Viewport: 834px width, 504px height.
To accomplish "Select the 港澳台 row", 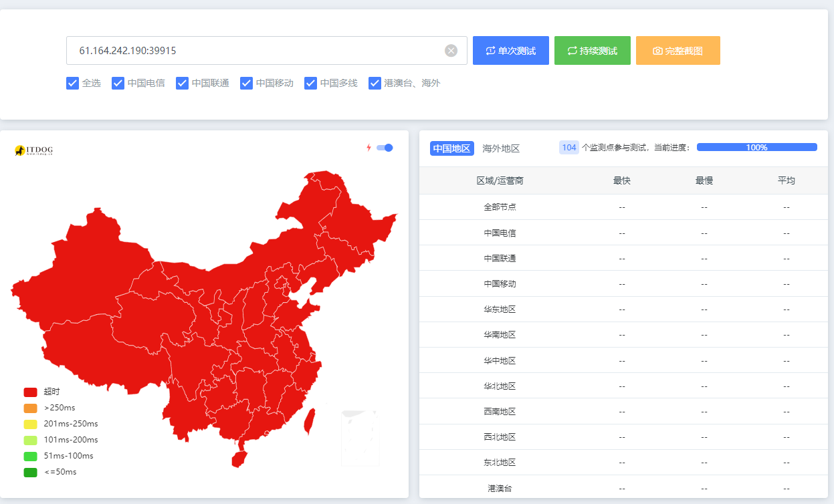I will pyautogui.click(x=623, y=488).
